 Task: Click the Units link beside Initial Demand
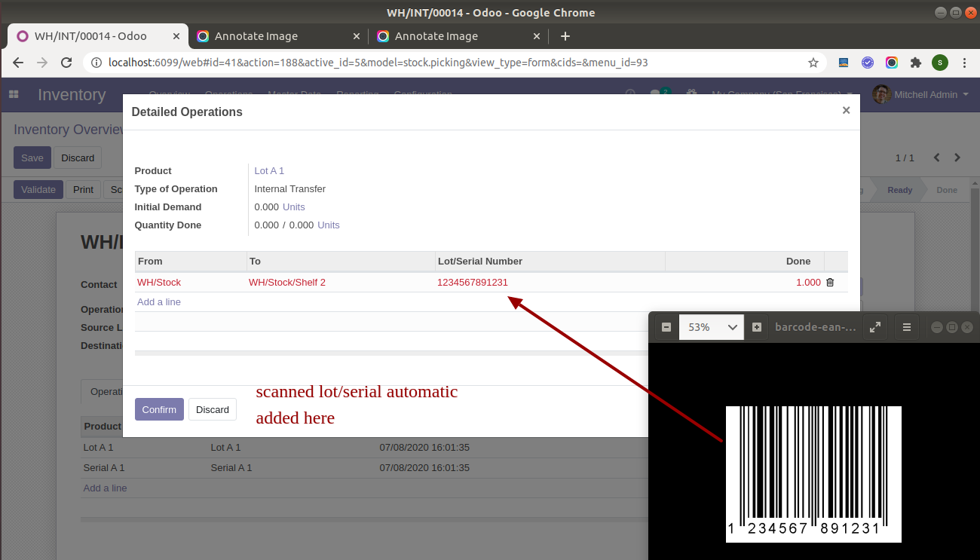294,207
